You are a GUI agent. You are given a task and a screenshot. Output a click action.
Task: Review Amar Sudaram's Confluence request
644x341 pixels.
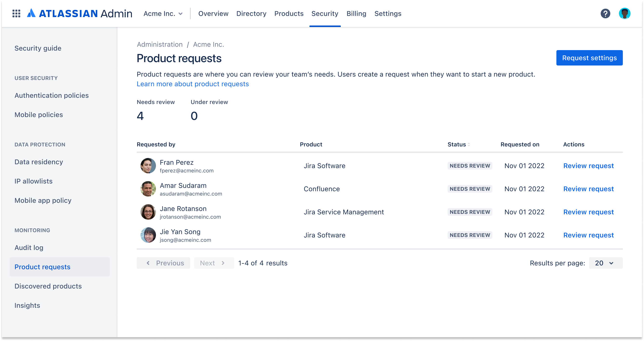(x=588, y=189)
